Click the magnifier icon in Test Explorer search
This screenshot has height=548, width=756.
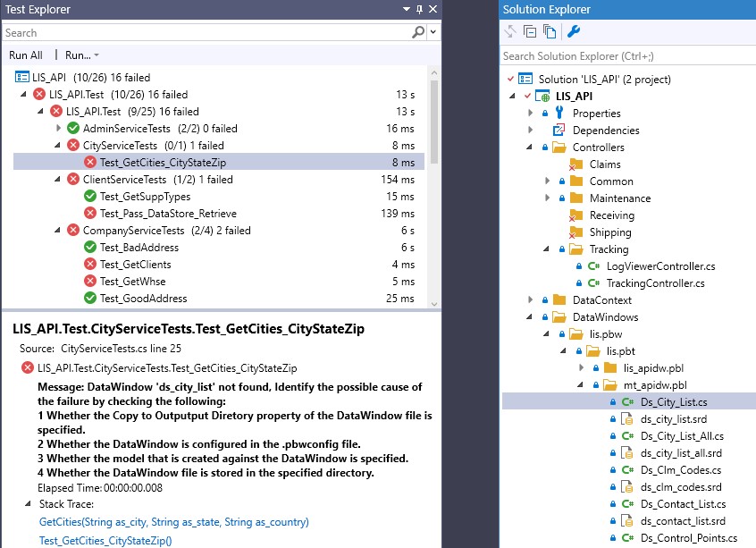(419, 32)
